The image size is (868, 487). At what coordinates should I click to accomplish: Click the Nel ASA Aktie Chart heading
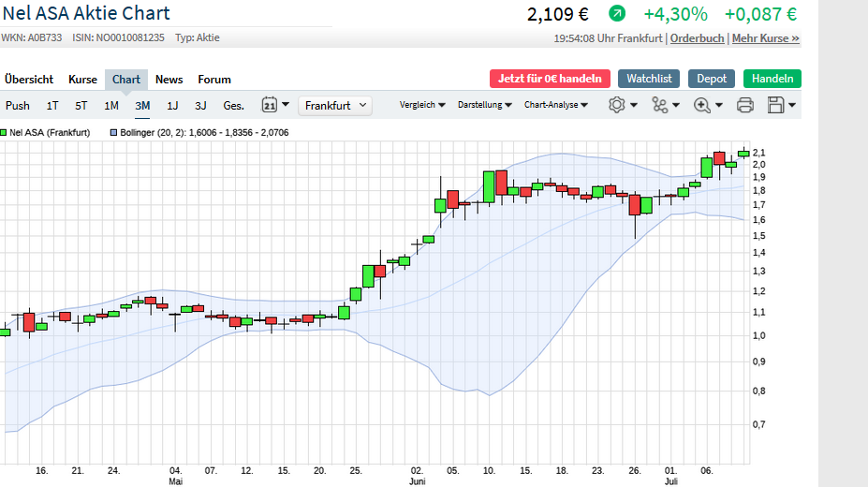tap(86, 13)
